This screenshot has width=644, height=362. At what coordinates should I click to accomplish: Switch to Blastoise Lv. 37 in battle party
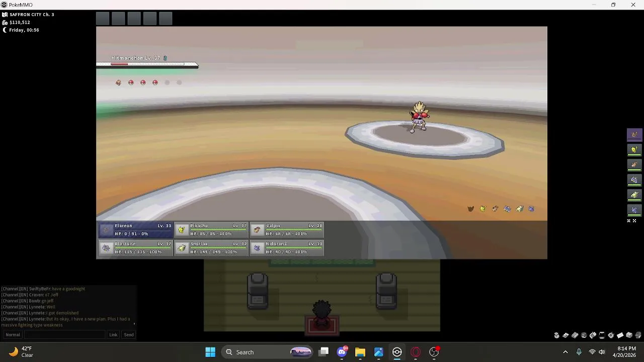[x=136, y=248]
